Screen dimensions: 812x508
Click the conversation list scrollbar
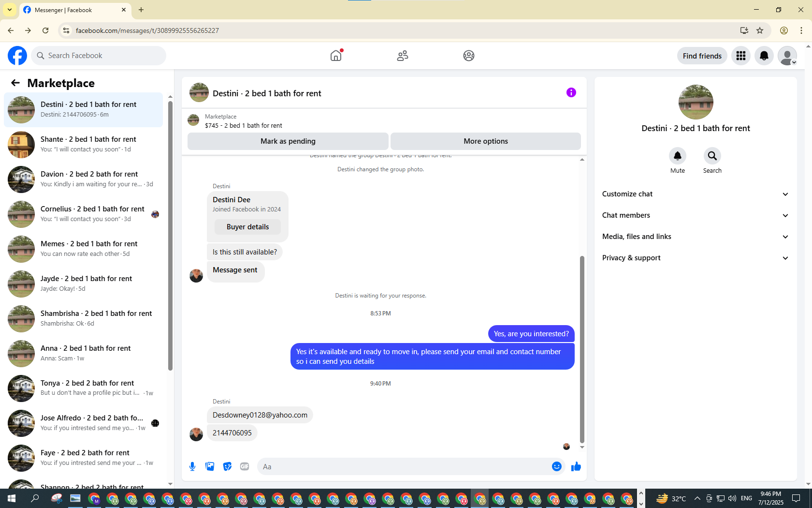[170, 236]
